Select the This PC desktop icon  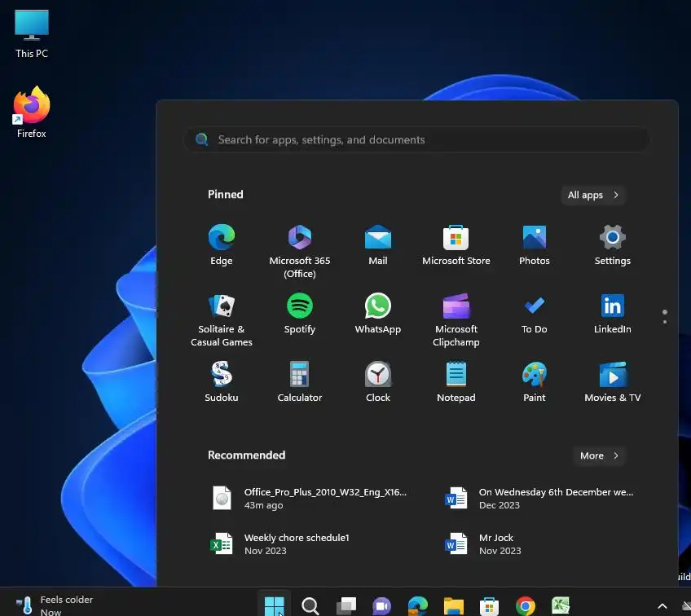[32, 34]
